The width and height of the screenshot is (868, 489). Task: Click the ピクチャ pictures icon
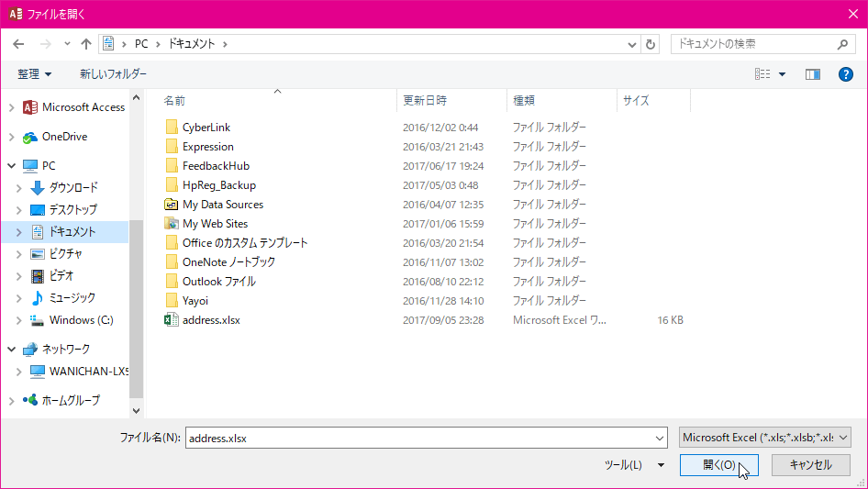[x=37, y=254]
